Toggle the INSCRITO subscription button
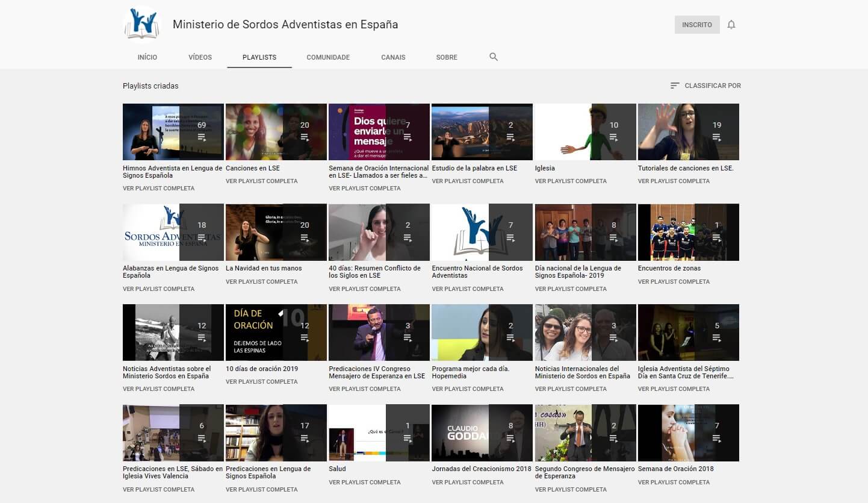The image size is (868, 503). [696, 25]
